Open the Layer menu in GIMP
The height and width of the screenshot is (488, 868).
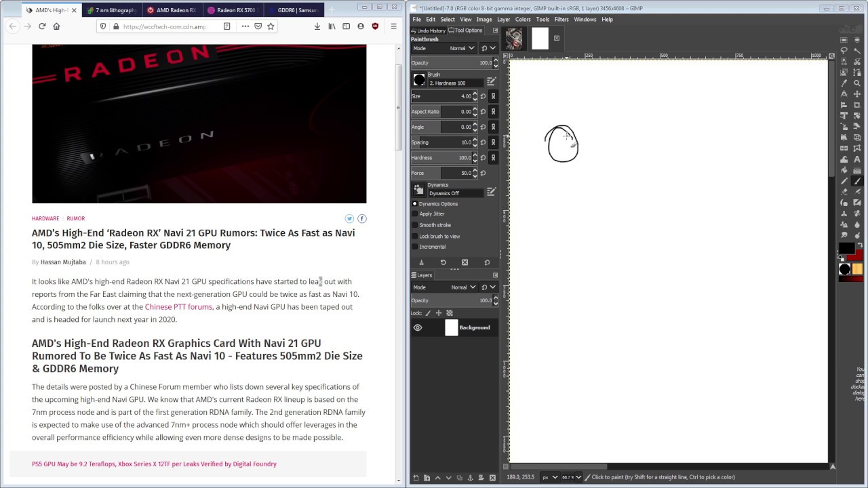[503, 20]
